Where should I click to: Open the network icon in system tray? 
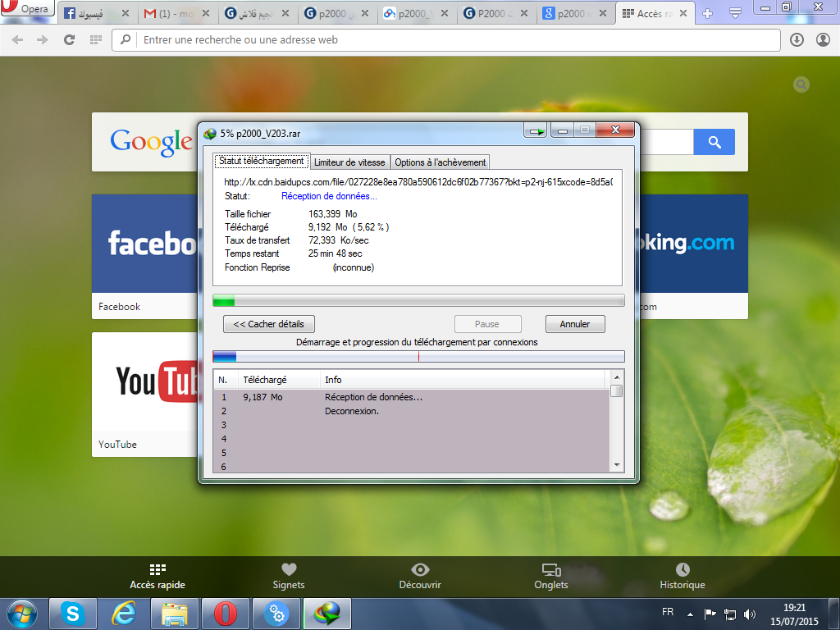click(x=729, y=614)
